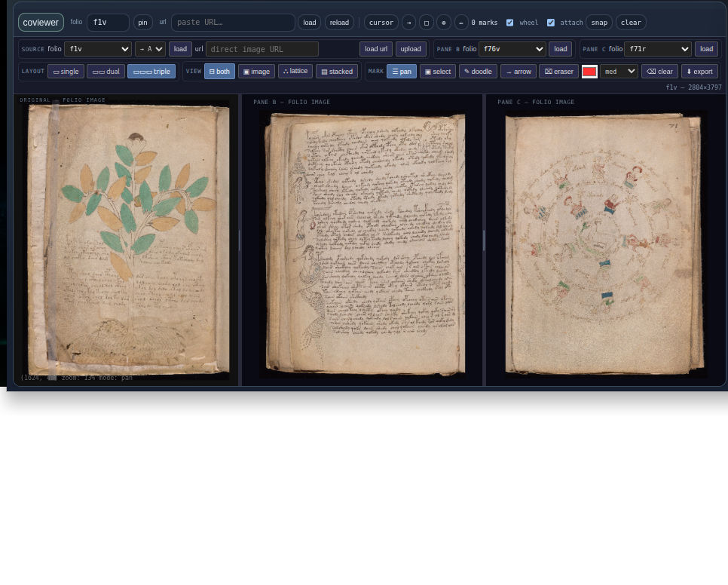Click the load url button
The width and height of the screenshot is (728, 585).
[376, 49]
